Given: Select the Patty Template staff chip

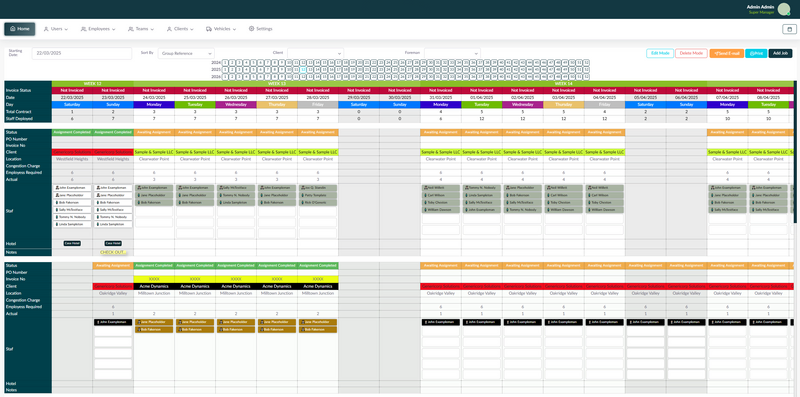Looking at the screenshot, I should 318,195.
